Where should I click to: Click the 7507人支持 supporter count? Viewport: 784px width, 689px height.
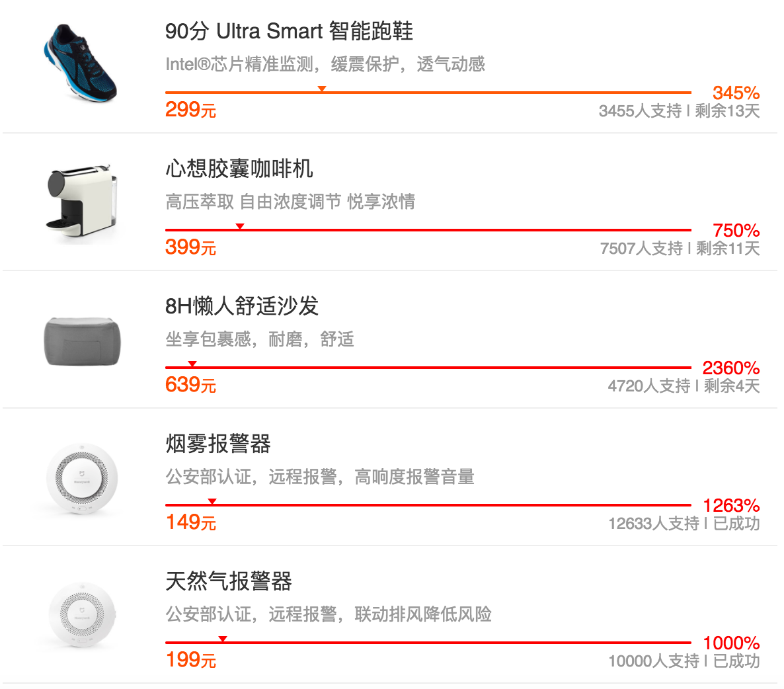pyautogui.click(x=641, y=248)
